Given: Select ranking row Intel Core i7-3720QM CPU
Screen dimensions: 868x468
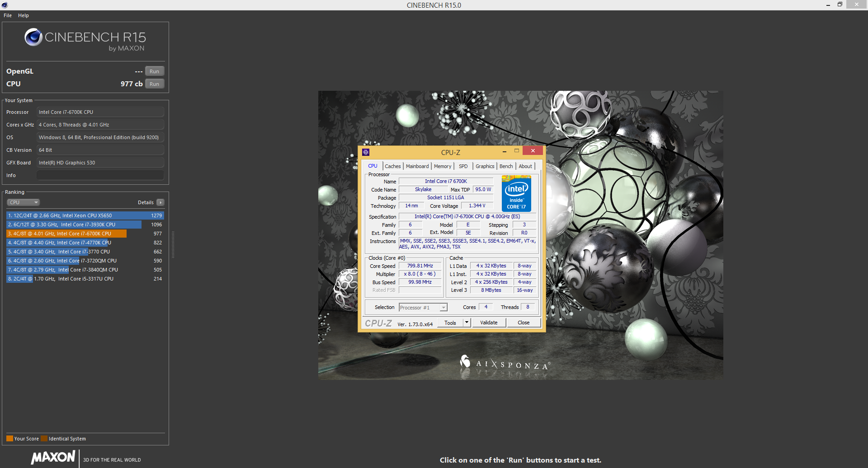Looking at the screenshot, I should [85, 261].
